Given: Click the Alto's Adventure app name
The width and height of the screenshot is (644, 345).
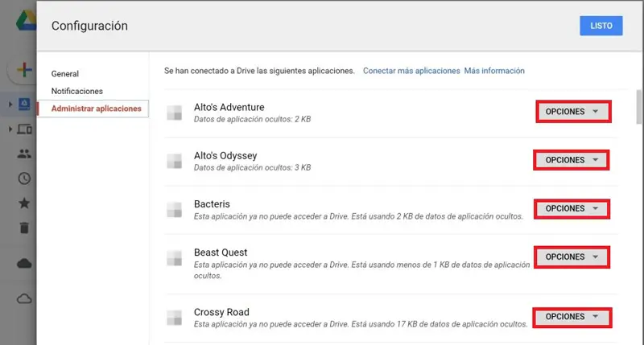Looking at the screenshot, I should (x=229, y=107).
